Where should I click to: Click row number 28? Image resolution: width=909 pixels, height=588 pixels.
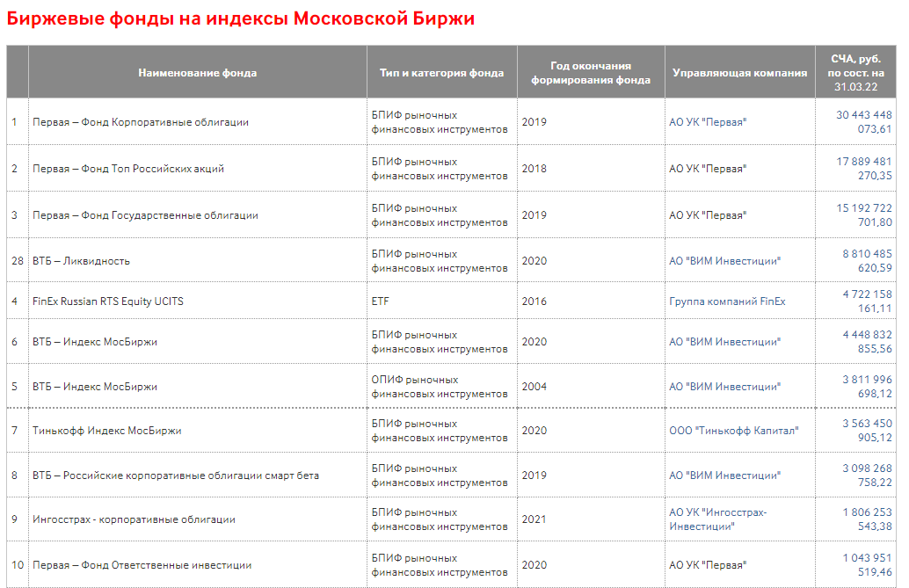pos(18,261)
